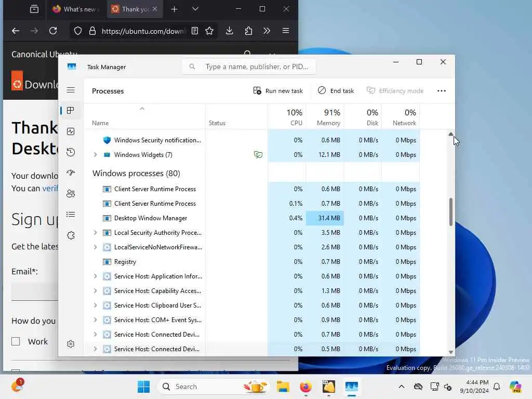
Task: Open Firefox downloads panel
Action: (229, 31)
